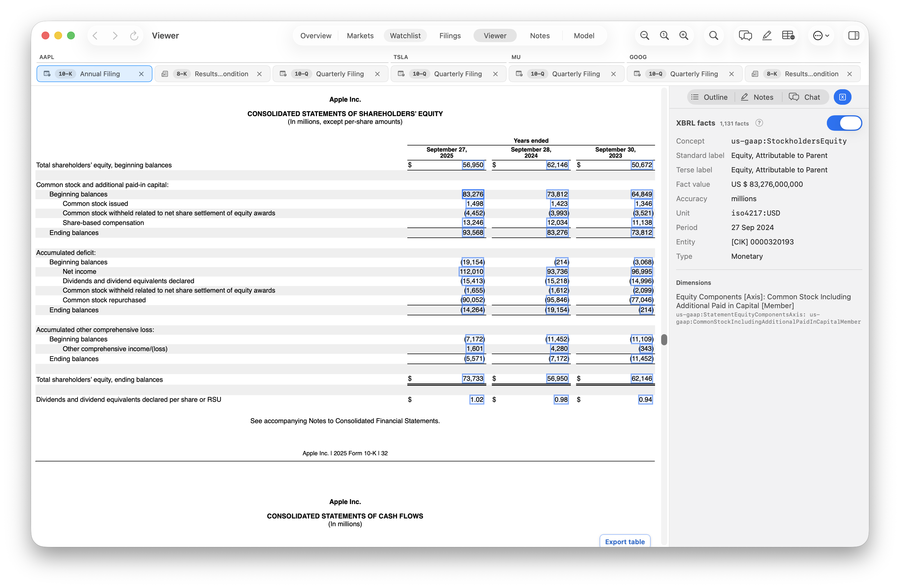This screenshot has width=900, height=588.
Task: Close the blue XBRL panel button
Action: [843, 97]
